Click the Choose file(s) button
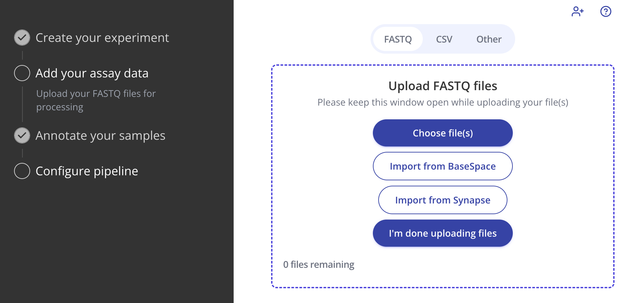This screenshot has height=303, width=644. point(442,133)
